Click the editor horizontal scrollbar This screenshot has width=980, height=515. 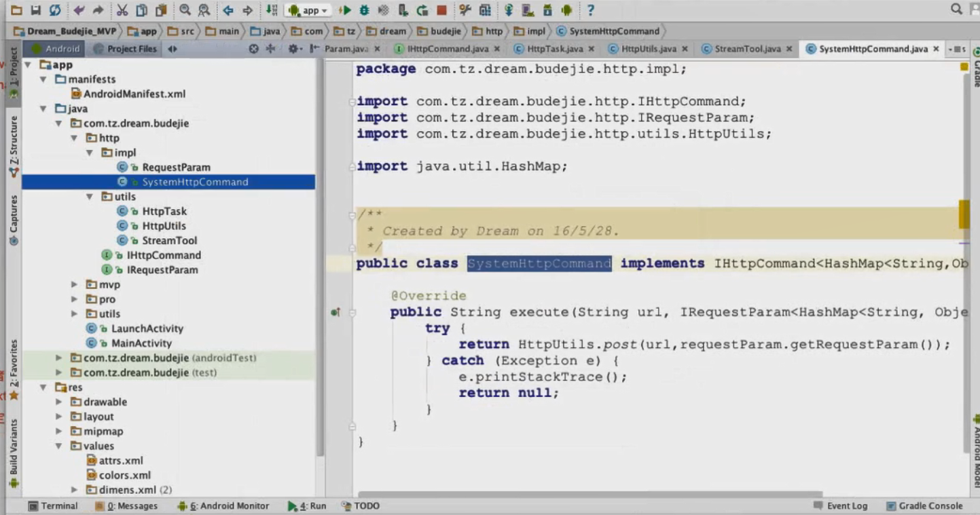(590, 494)
